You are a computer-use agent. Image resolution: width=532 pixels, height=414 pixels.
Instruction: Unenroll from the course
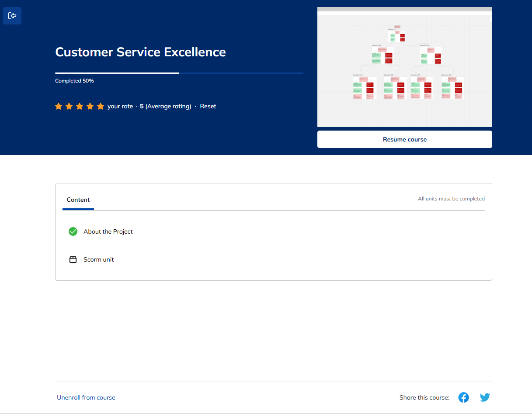[x=86, y=397]
